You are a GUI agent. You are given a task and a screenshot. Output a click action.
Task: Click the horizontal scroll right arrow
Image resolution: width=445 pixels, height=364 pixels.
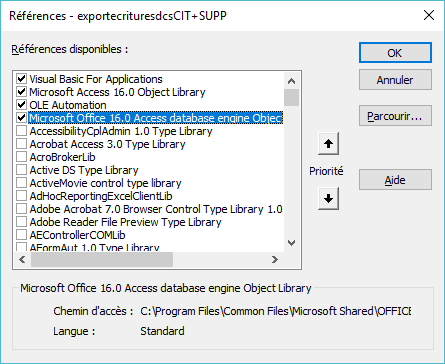(x=275, y=259)
